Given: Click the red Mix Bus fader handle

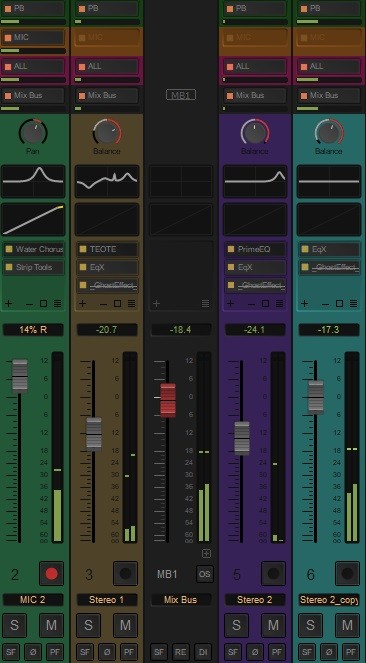Looking at the screenshot, I should click(x=168, y=400).
